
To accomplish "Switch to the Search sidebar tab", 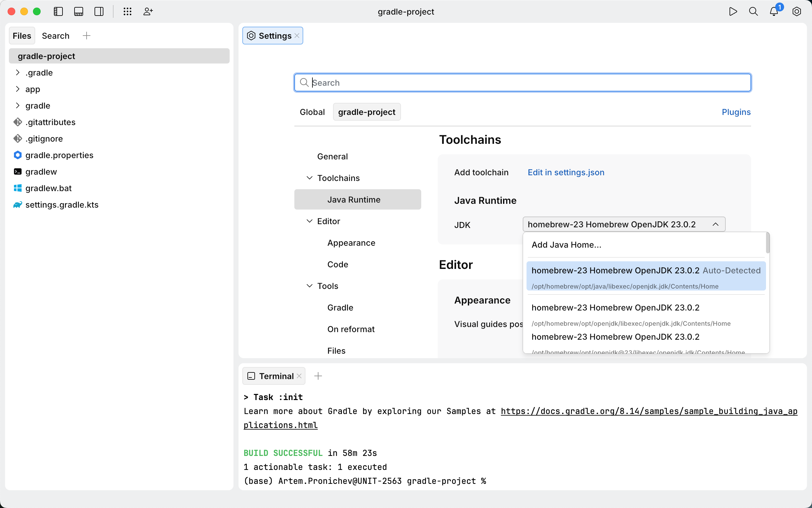I will tap(56, 36).
